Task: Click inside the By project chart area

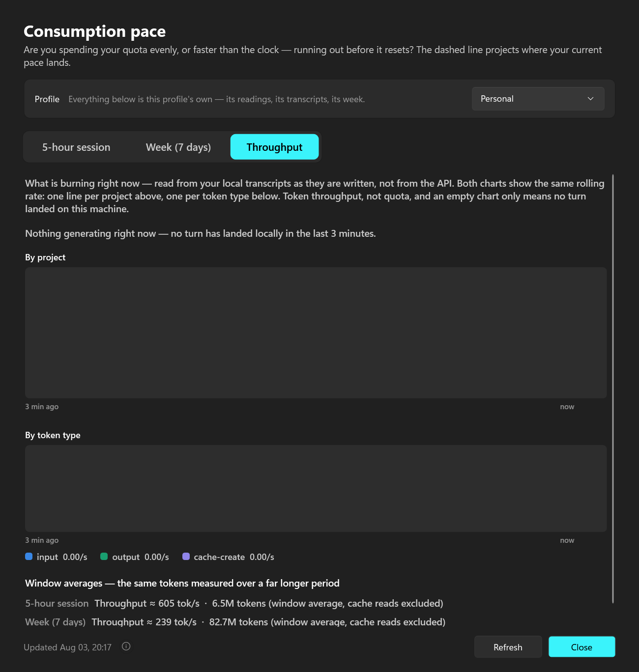Action: pyautogui.click(x=316, y=333)
